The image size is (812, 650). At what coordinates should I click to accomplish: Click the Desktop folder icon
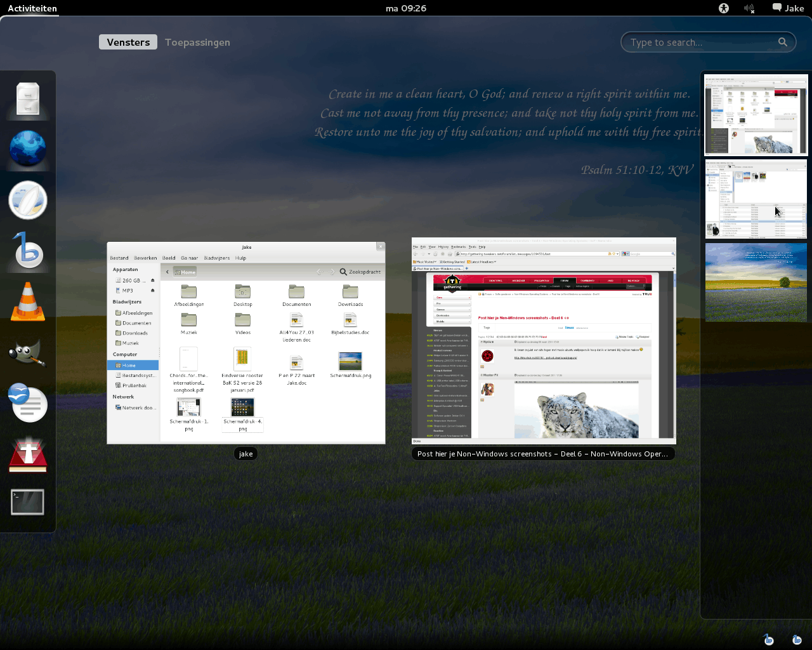pyautogui.click(x=243, y=291)
